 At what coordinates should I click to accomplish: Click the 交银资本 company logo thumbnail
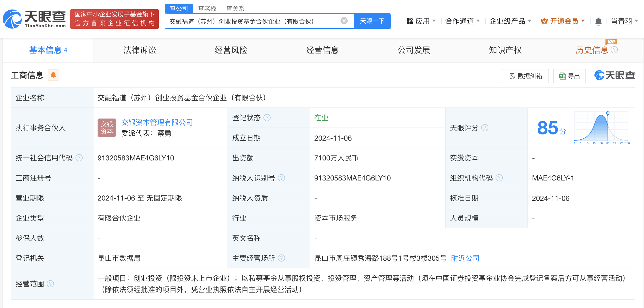[x=107, y=128]
